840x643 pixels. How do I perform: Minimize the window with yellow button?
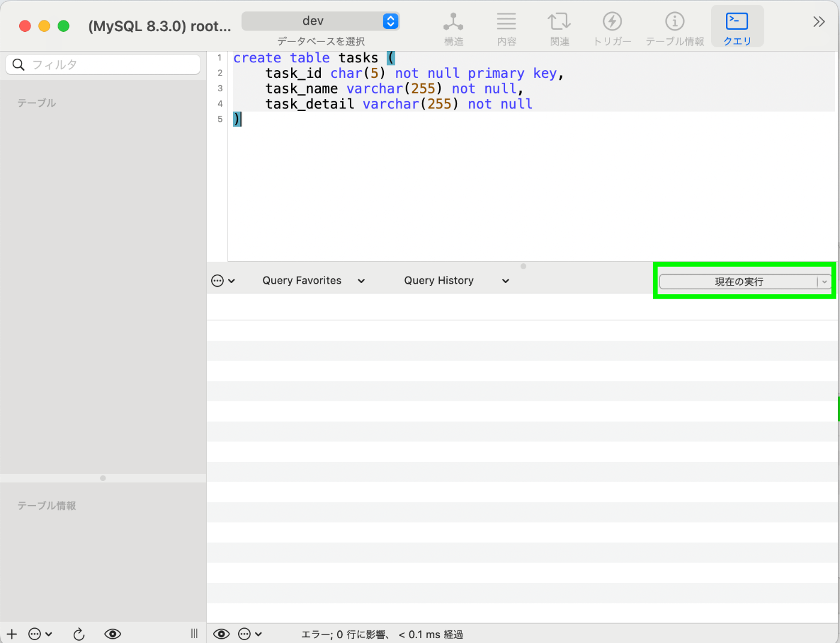pos(44,26)
